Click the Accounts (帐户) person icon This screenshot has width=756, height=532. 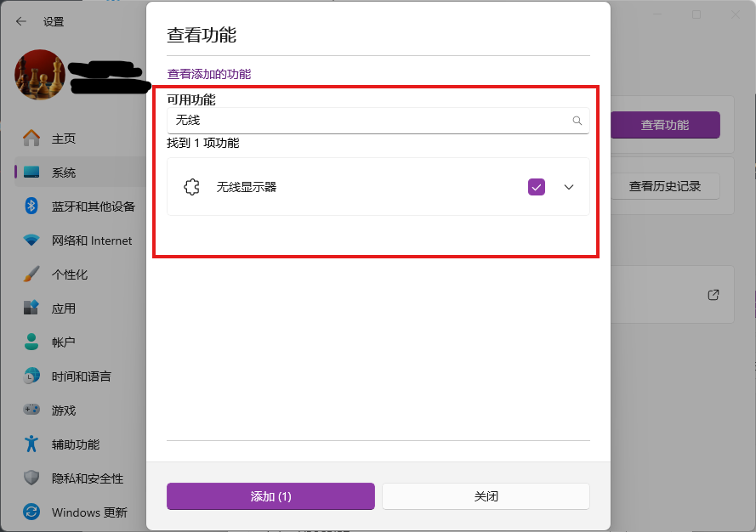(31, 342)
